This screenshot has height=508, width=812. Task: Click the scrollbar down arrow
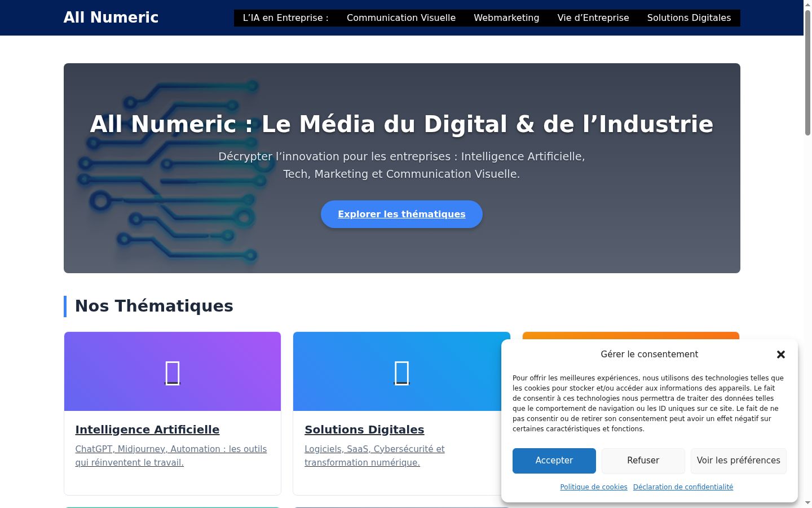[807, 503]
